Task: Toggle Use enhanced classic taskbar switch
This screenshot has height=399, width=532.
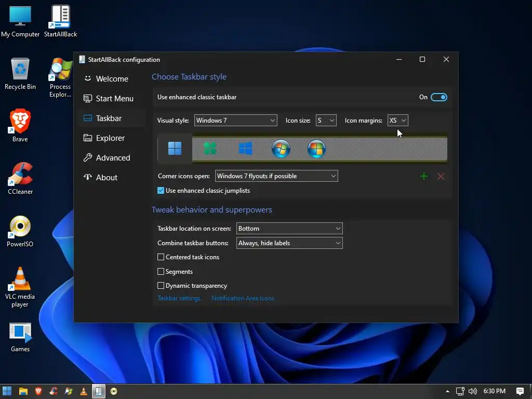Action: pos(438,97)
